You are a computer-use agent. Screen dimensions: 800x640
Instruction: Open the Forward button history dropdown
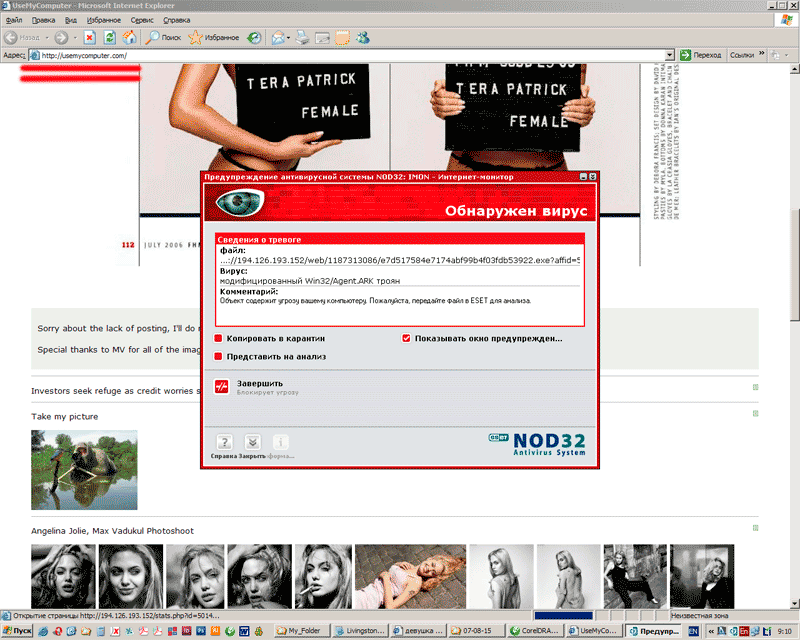click(75, 38)
